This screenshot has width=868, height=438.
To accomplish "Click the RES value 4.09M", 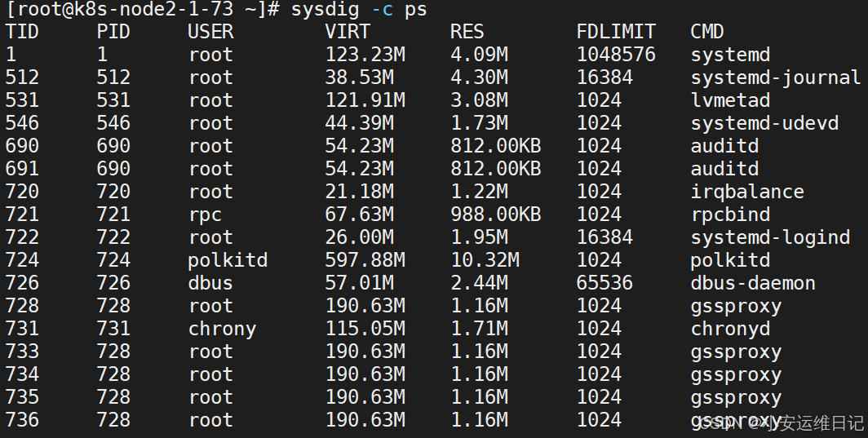I will click(x=479, y=55).
